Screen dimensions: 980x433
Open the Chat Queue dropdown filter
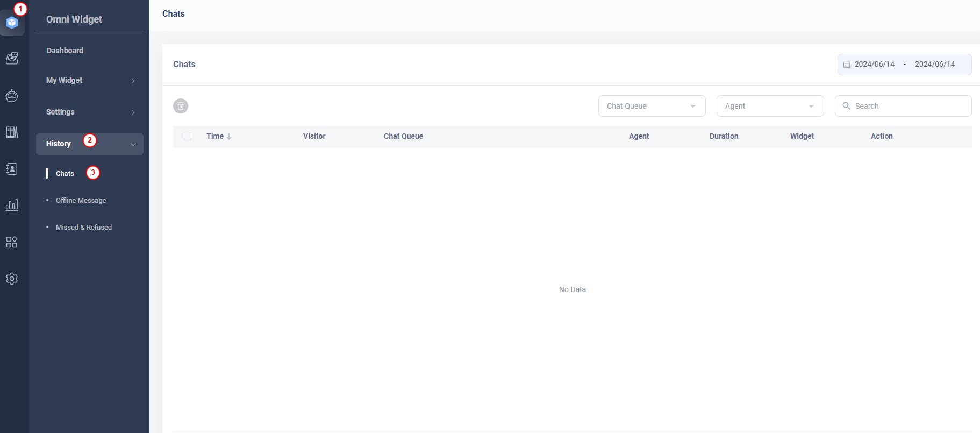pos(652,106)
